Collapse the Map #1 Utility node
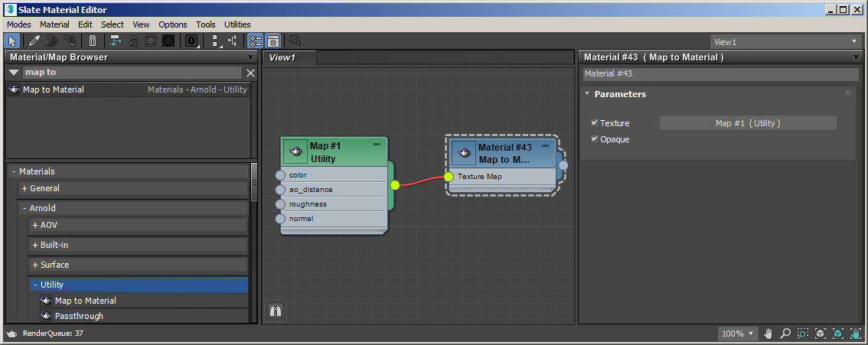The height and width of the screenshot is (345, 868). [x=377, y=145]
